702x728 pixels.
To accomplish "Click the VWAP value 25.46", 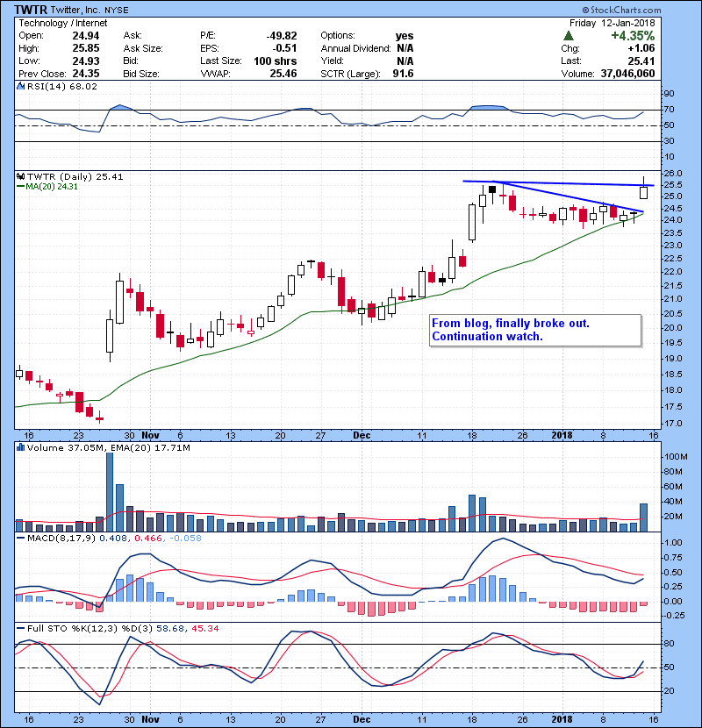I will 283,74.
